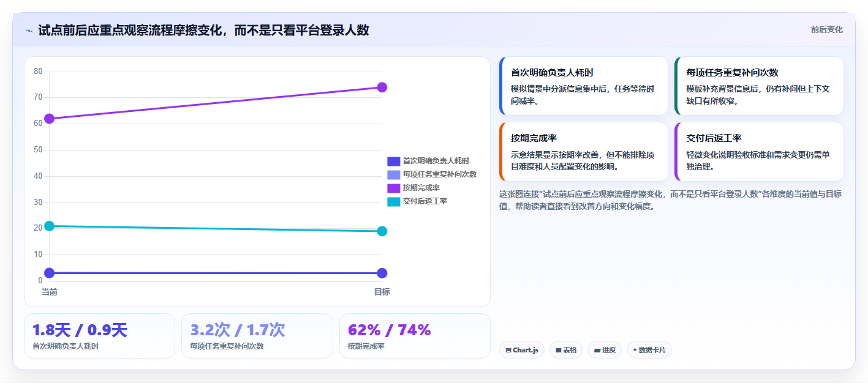The width and height of the screenshot is (868, 383).
Task: Click the 首次明确负责人耗时 card heading on the right
Action: click(552, 72)
